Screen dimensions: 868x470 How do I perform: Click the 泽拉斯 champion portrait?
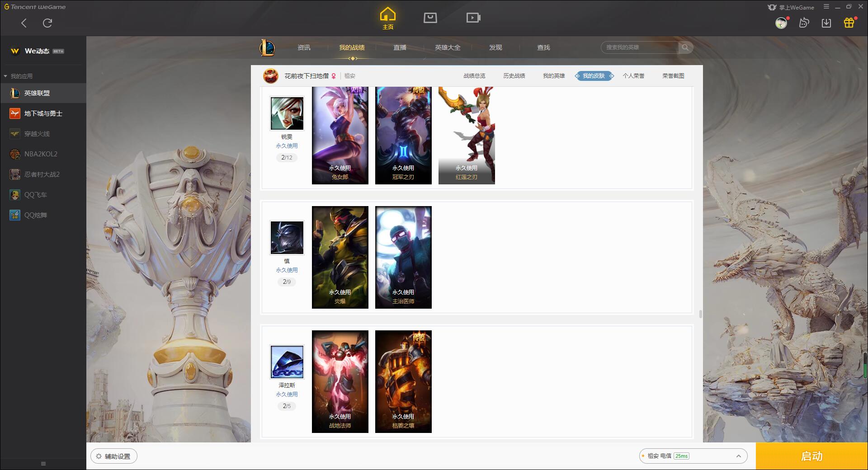click(287, 362)
